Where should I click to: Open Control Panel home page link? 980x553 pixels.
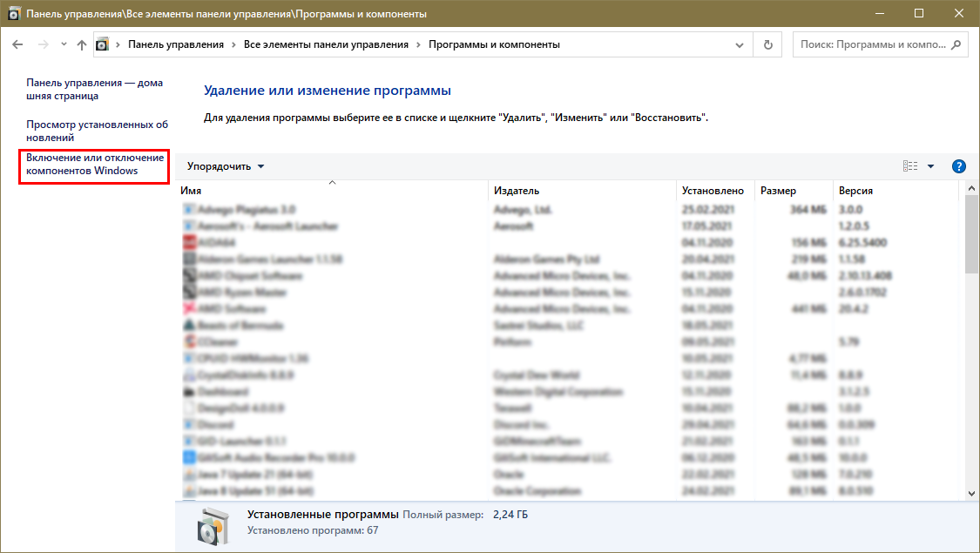tap(94, 90)
